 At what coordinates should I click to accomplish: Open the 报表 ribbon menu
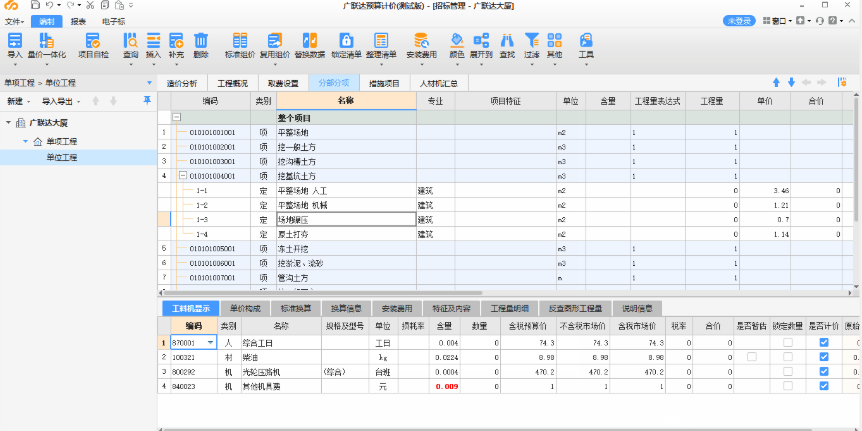coord(77,20)
